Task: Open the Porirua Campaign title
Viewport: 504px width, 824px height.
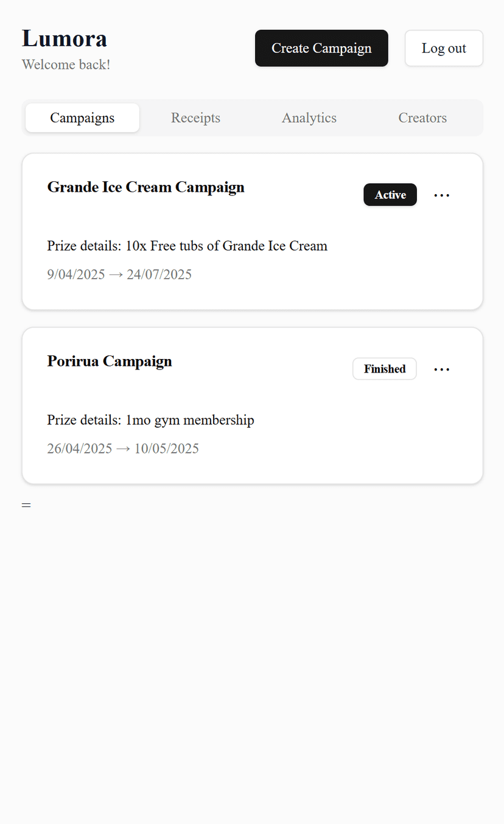Action: (x=110, y=361)
